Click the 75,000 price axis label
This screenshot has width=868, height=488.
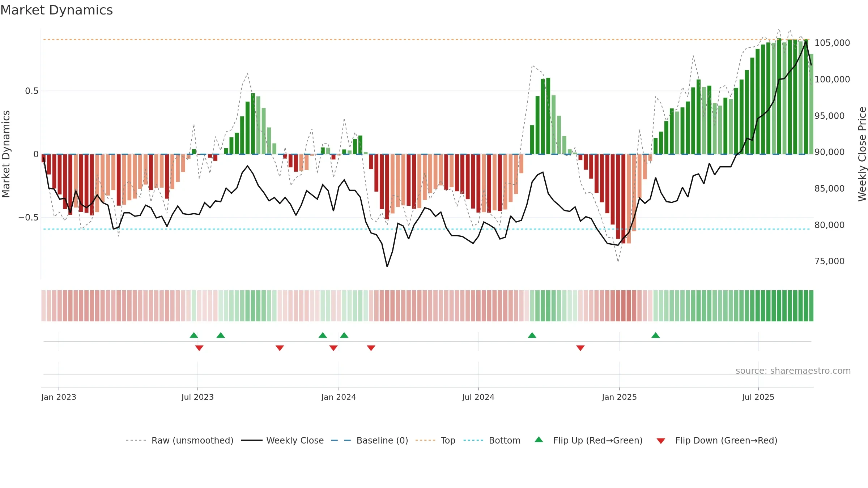pos(830,261)
